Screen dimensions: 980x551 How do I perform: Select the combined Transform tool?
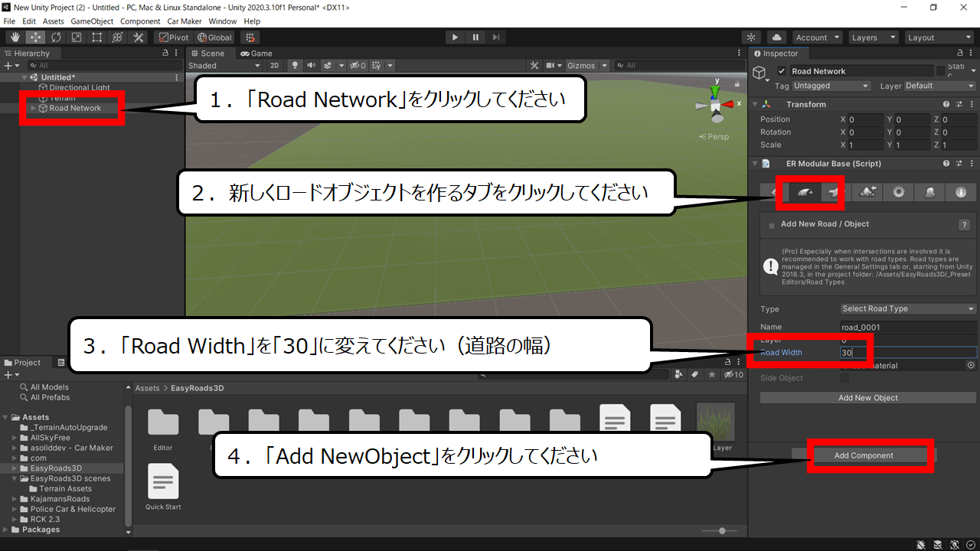pyautogui.click(x=118, y=37)
